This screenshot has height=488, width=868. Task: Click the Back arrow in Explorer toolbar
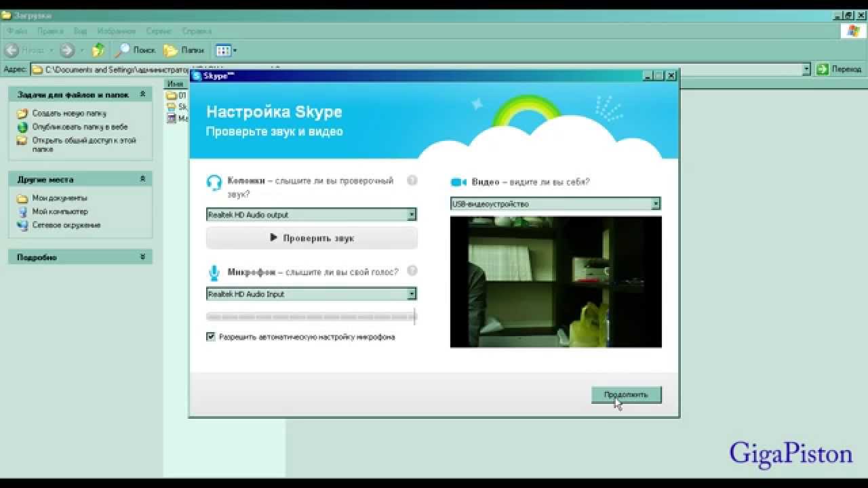click(12, 50)
